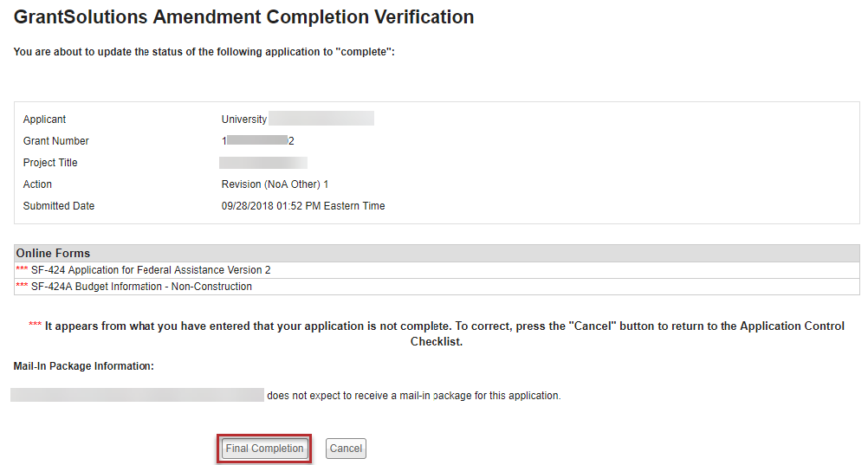
Task: Click the Online Forms table header
Action: 54,254
